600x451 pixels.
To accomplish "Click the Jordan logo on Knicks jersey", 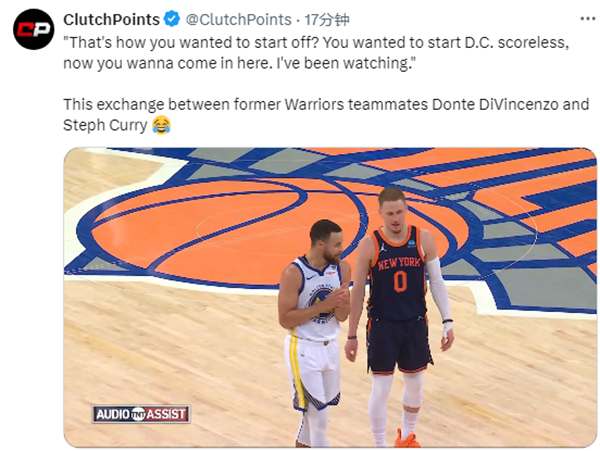I will click(x=383, y=247).
